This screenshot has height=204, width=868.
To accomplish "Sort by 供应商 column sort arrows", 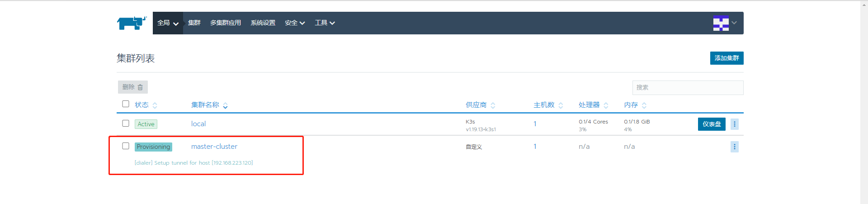I will 493,105.
